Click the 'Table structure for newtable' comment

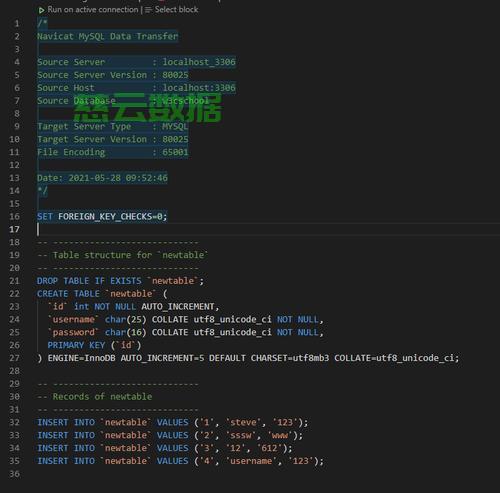pos(123,255)
